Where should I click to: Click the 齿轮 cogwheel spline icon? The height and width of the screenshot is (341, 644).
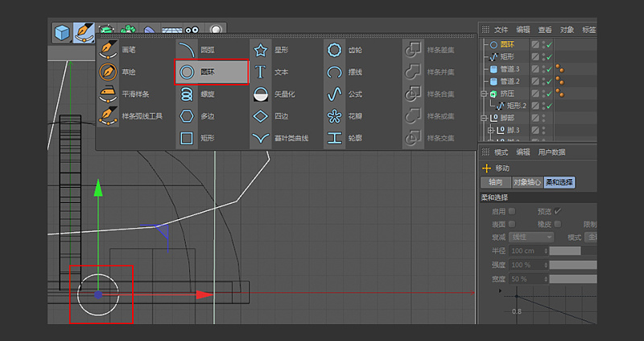334,50
